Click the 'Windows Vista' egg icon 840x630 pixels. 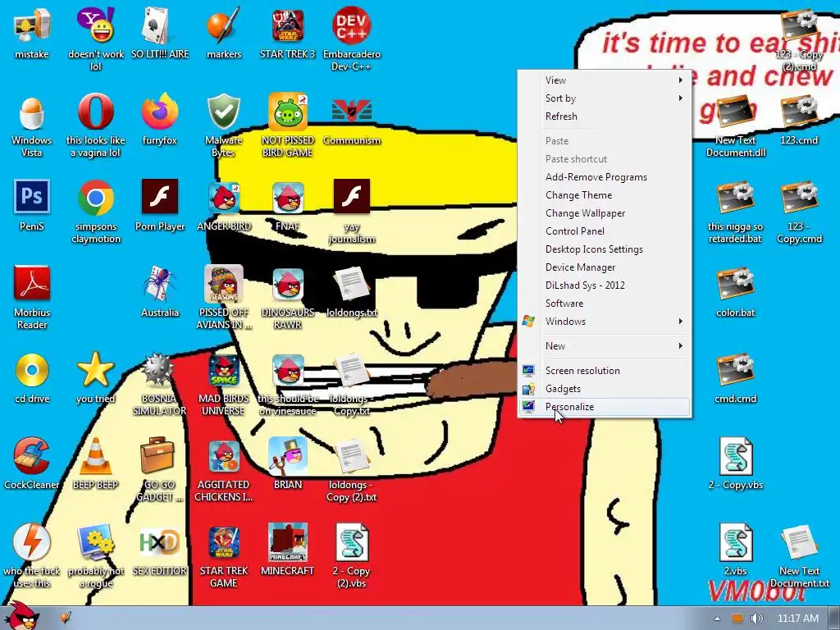pos(32,112)
